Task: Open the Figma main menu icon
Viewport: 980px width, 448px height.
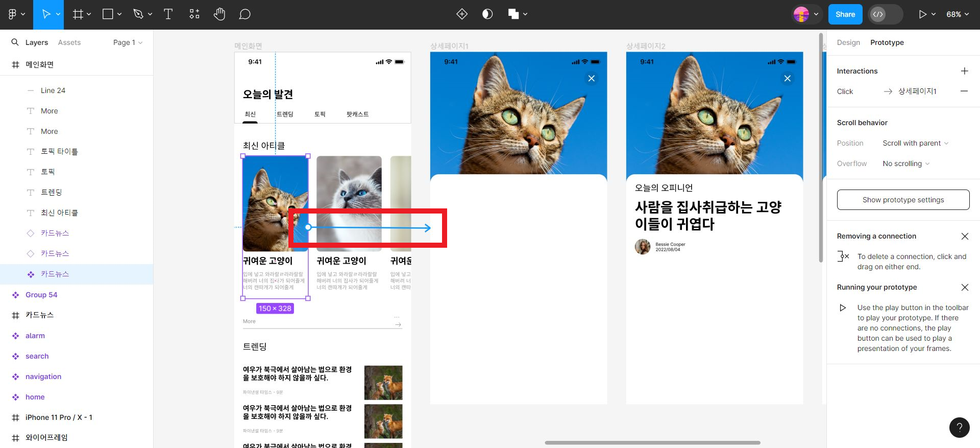Action: 12,14
